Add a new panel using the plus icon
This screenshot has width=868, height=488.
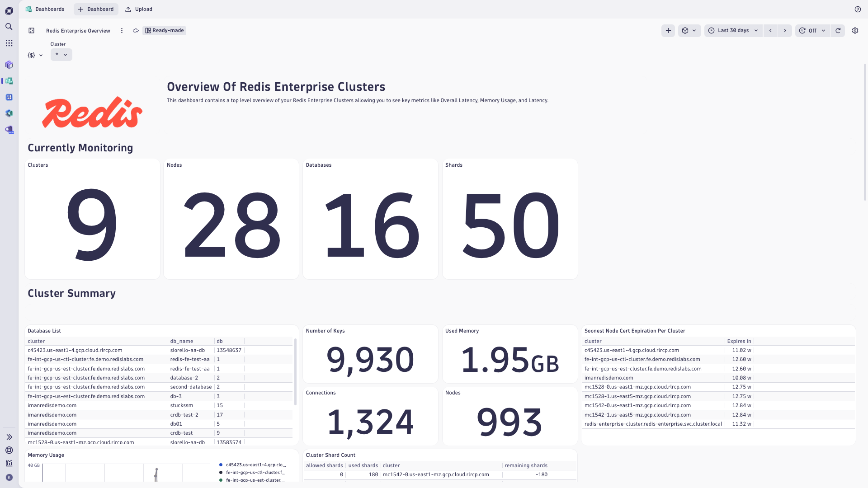tap(668, 31)
